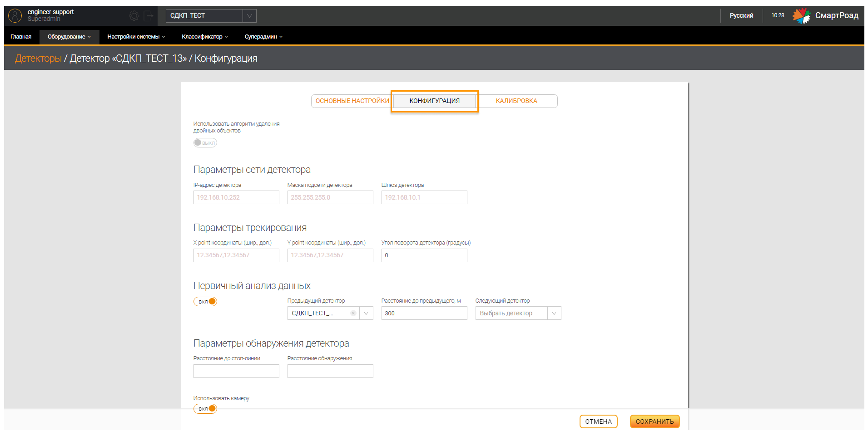Toggle the duplicate objects removal algorithm switch

pos(205,142)
